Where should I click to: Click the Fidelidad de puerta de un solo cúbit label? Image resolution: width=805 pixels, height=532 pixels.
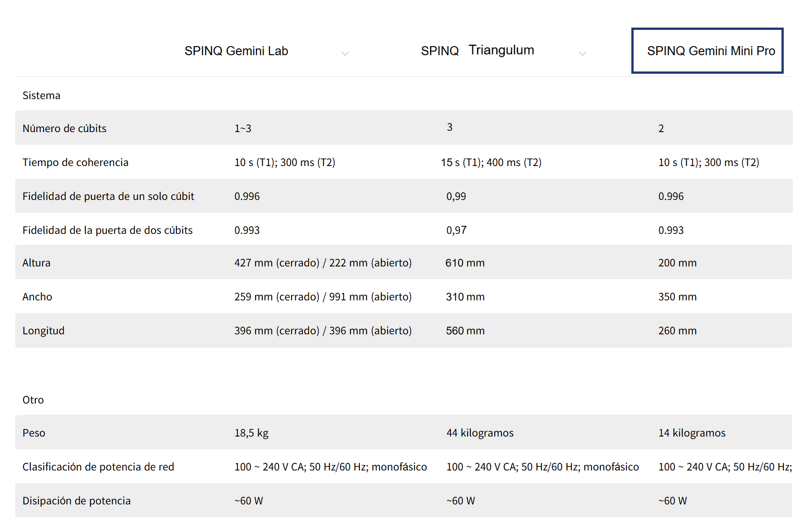tap(109, 196)
